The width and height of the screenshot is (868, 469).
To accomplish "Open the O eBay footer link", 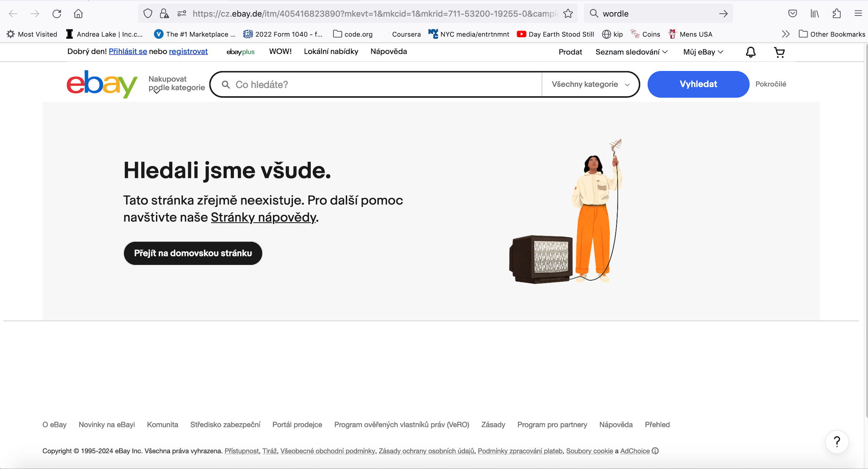I will [x=54, y=425].
